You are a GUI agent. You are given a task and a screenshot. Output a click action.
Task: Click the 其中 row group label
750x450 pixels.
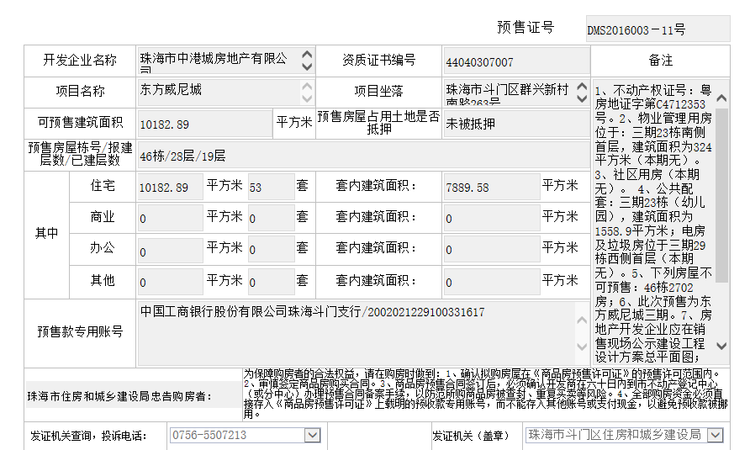46,233
